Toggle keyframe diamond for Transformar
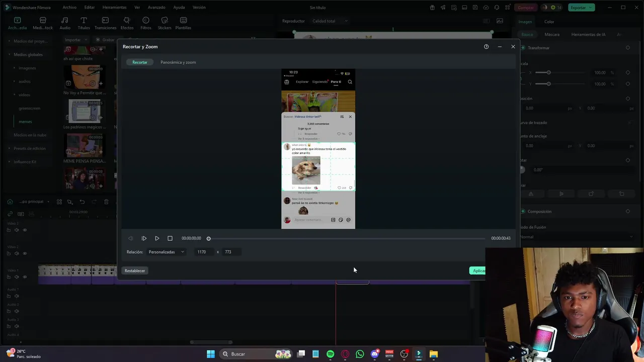This screenshot has height=362, width=644. click(628, 48)
